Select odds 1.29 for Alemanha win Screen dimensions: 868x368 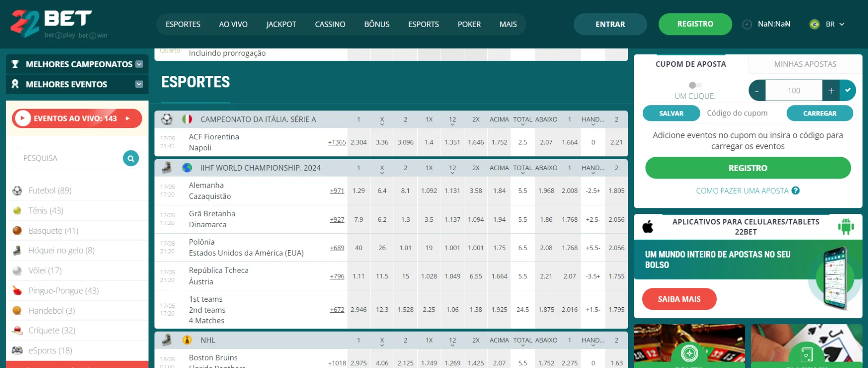(x=359, y=190)
